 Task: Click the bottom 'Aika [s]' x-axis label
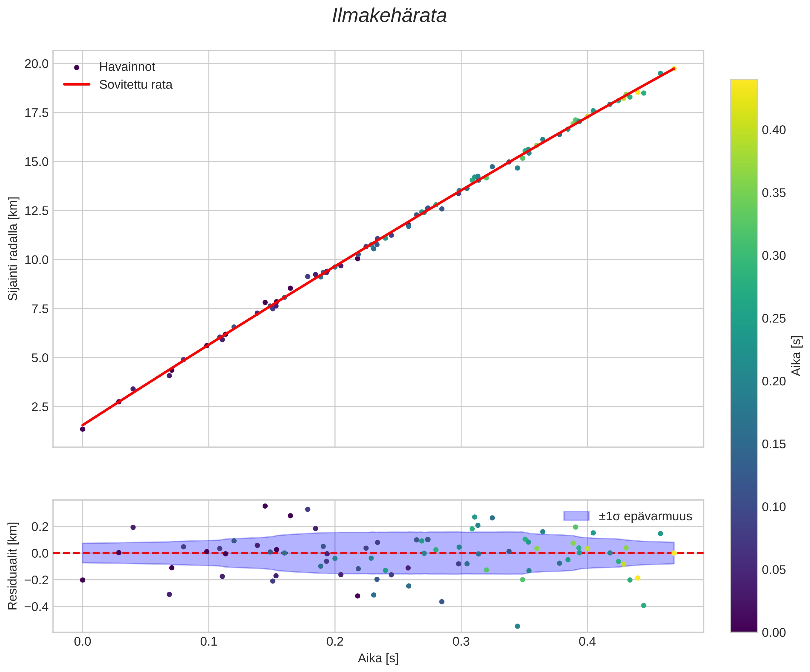[378, 658]
